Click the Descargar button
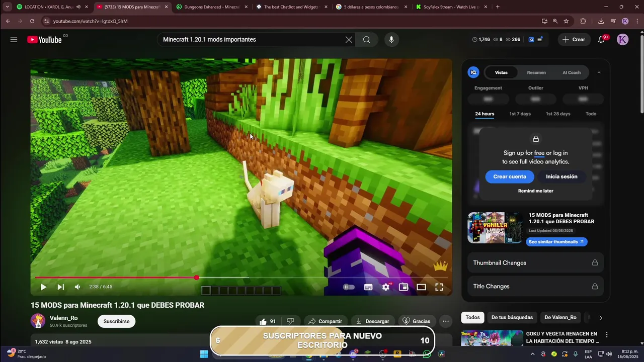Viewport: 644px width, 362px height. [x=372, y=321]
